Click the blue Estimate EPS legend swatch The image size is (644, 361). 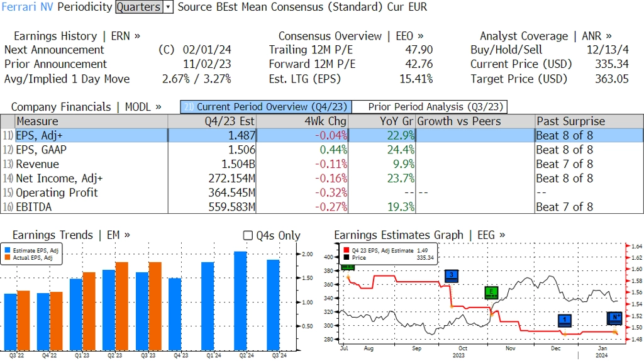click(8, 250)
